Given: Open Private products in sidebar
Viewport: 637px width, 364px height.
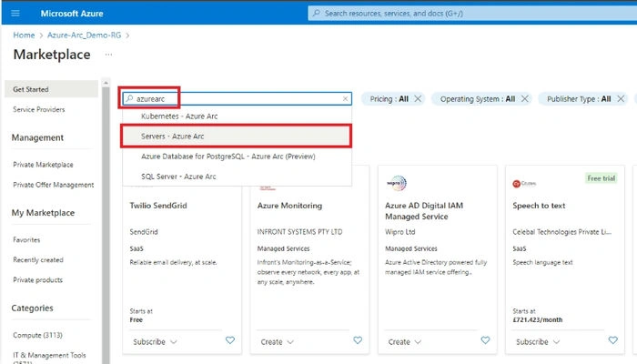Looking at the screenshot, I should (38, 280).
